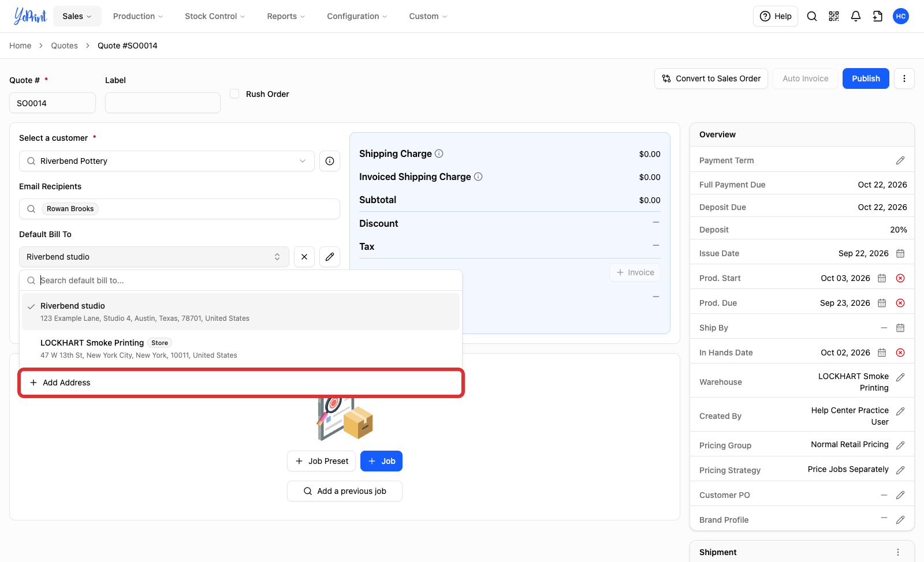
Task: Edit the Warehouse field
Action: coord(900,377)
